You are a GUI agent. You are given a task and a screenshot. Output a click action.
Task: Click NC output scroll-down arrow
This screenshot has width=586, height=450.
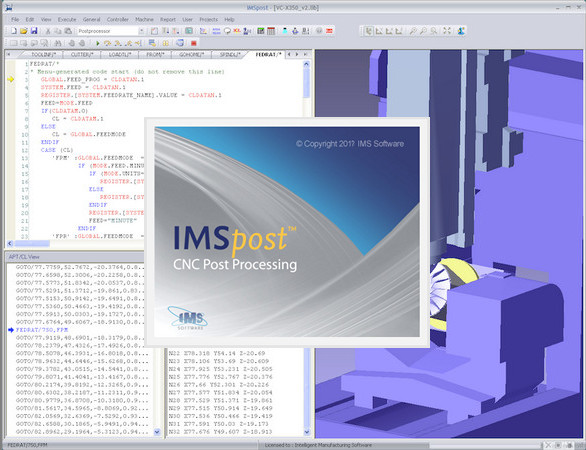[307, 432]
